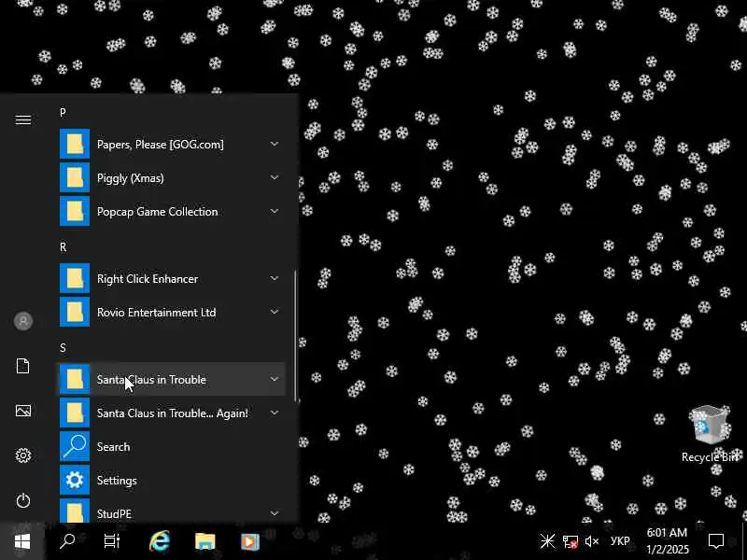This screenshot has height=560, width=747.
Task: Open Settings gear in Start sidebar
Action: (22, 455)
